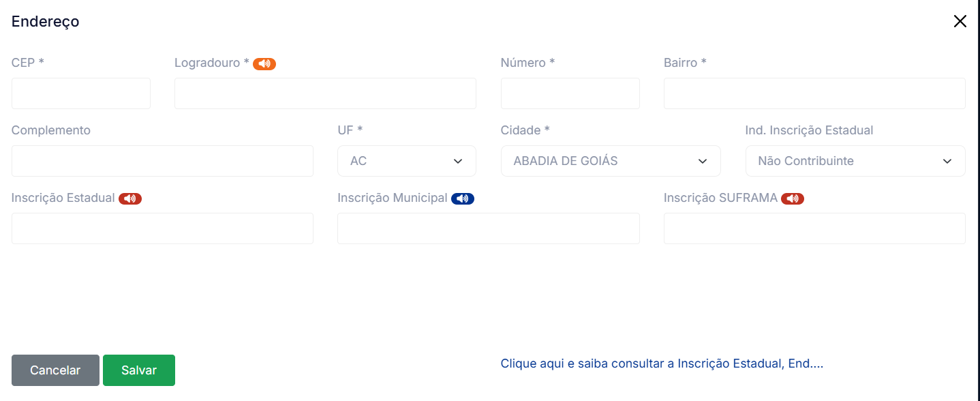The image size is (980, 401).
Task: Focus the Complemento input field
Action: (x=162, y=161)
